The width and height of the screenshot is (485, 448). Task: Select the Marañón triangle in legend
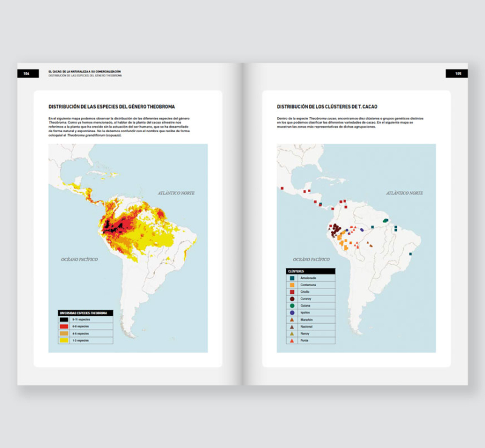tap(292, 319)
